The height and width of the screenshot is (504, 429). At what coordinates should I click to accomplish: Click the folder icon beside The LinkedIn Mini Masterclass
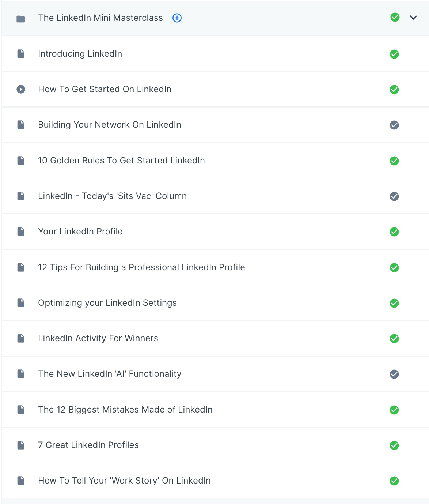click(x=21, y=19)
